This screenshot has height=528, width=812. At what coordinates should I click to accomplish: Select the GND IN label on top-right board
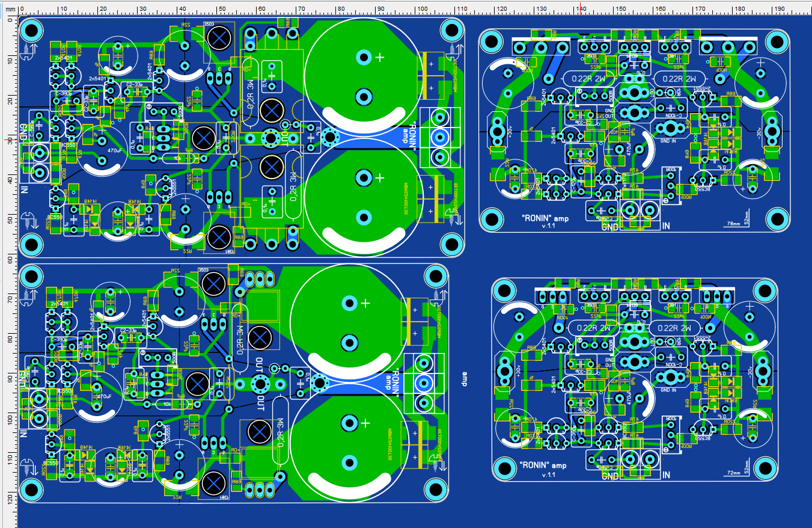(668, 140)
